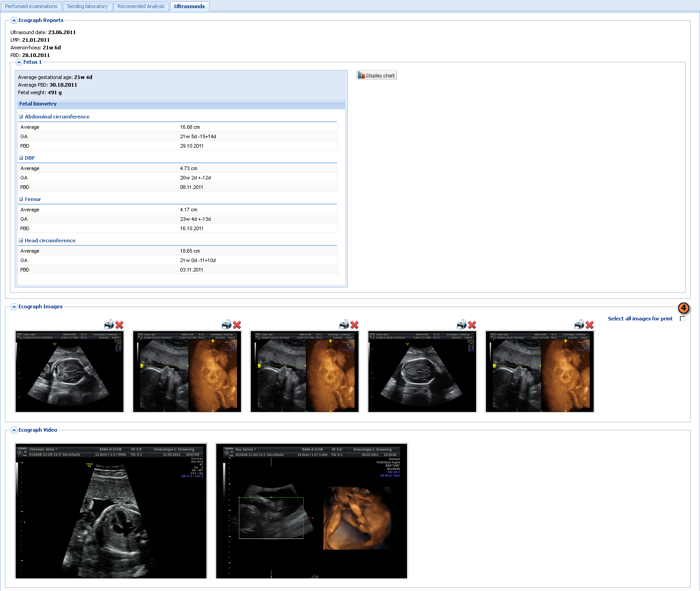Click print icon above third ecograph image
This screenshot has height=591, width=700.
344,324
